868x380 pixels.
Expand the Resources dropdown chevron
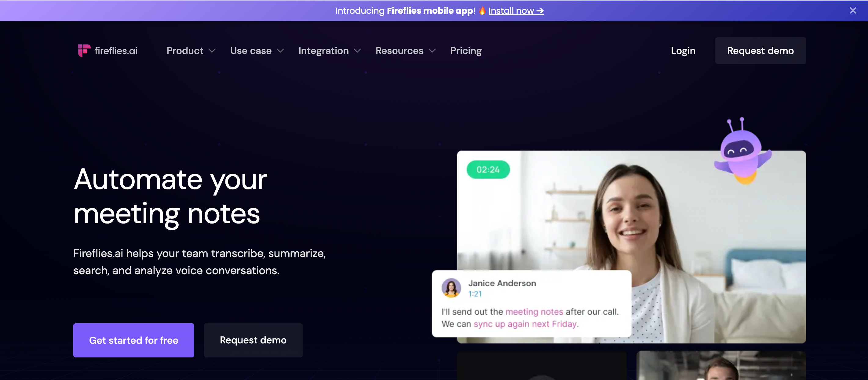[x=432, y=51]
